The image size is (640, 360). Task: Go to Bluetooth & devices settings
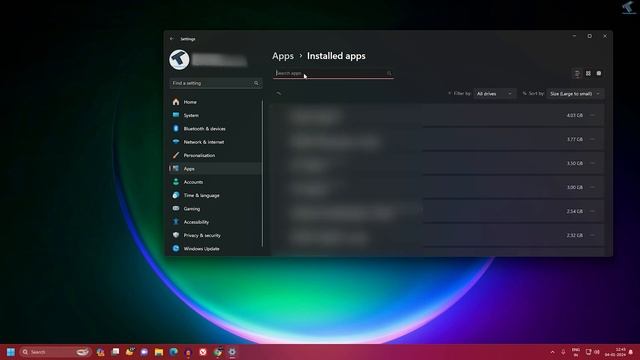[215, 129]
